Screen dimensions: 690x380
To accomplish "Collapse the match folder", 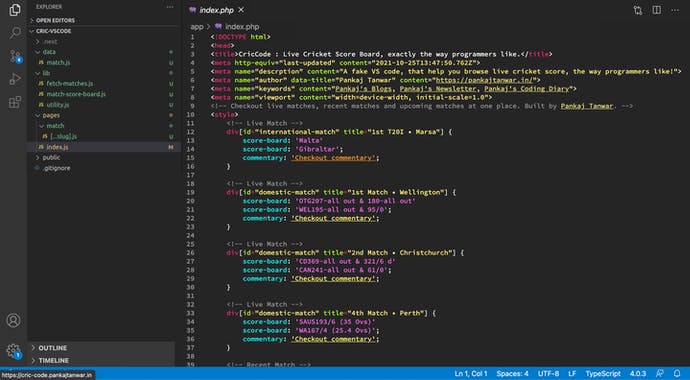I will pyautogui.click(x=104, y=126).
